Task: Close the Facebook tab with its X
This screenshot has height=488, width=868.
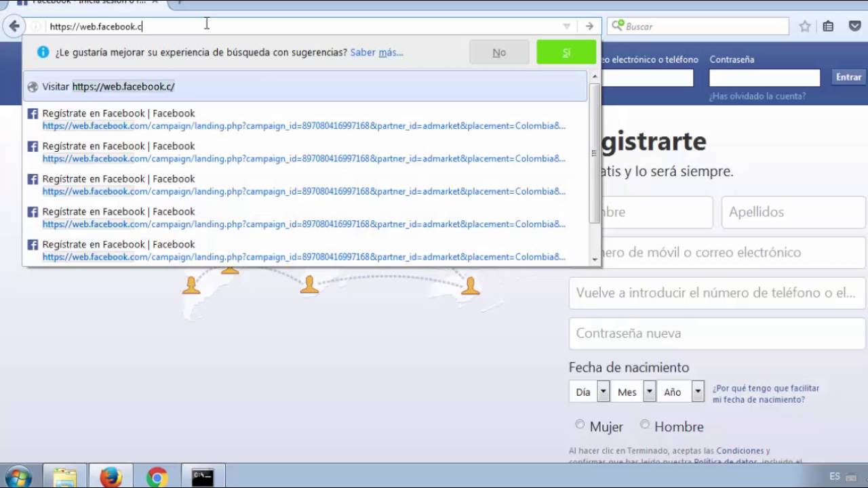Action: click(x=155, y=2)
